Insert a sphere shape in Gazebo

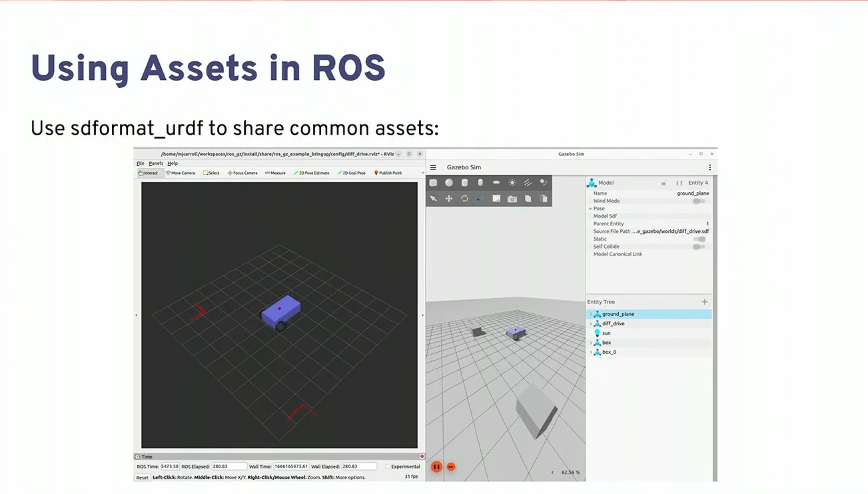click(x=449, y=183)
